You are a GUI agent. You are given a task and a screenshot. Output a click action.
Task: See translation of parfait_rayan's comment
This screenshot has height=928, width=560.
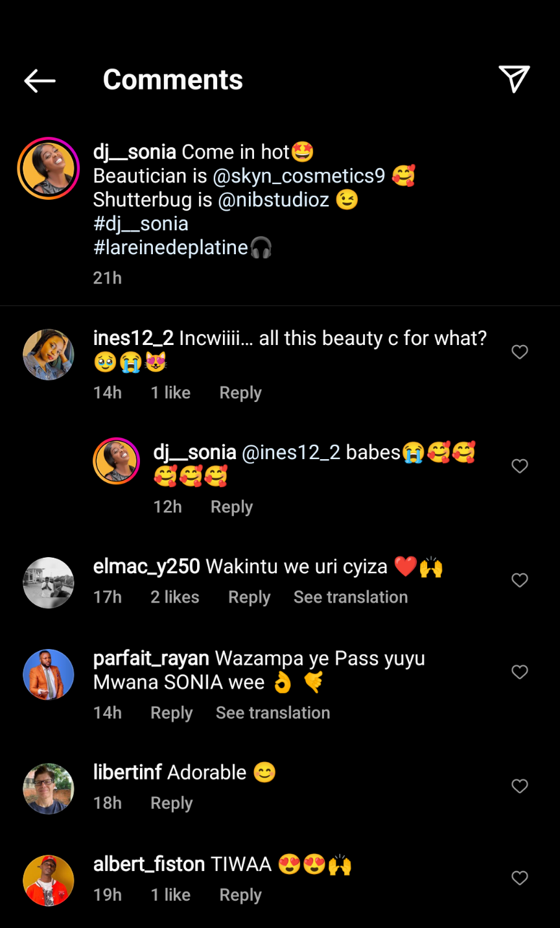[273, 713]
